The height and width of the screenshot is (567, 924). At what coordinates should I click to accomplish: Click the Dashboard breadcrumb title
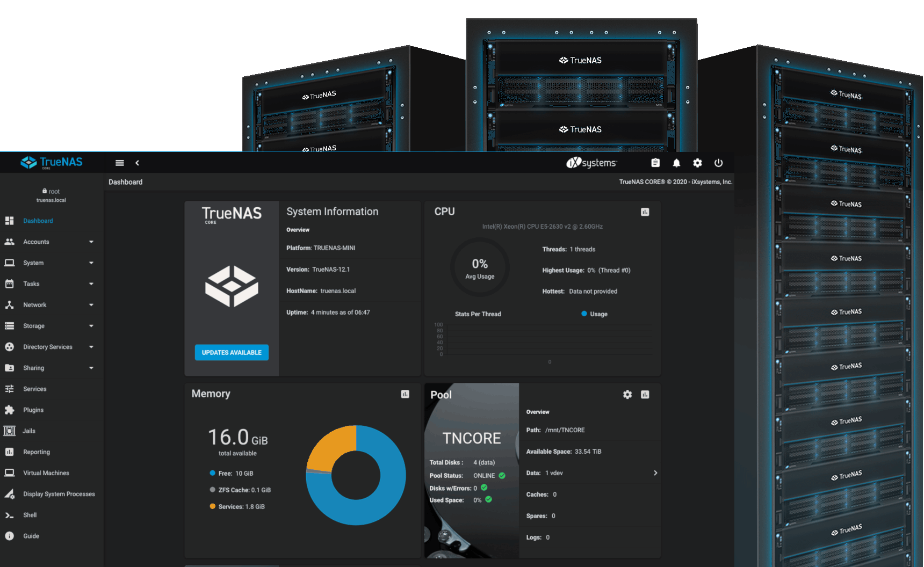[126, 182]
